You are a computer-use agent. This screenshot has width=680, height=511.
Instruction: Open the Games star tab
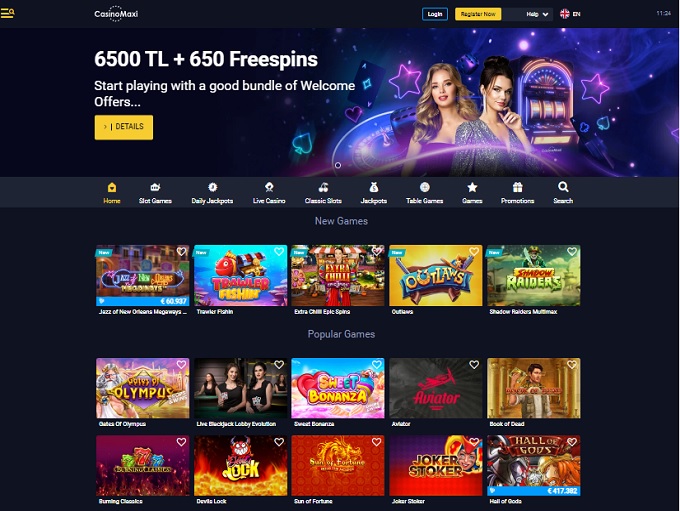click(472, 193)
